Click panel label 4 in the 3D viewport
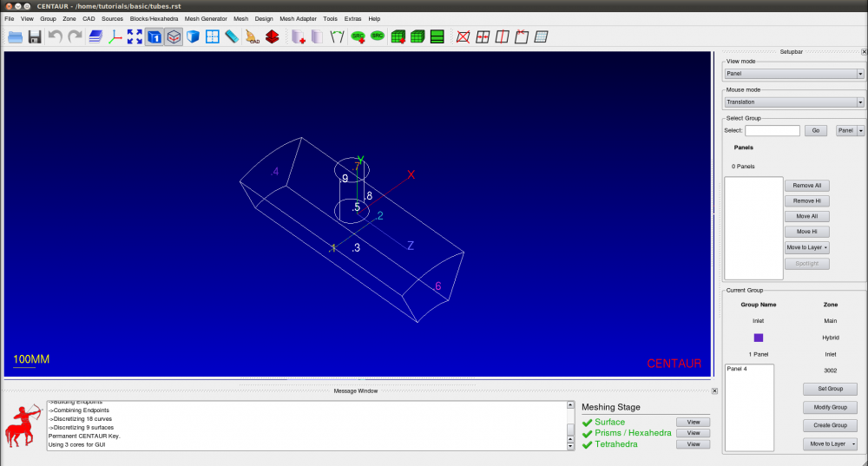 click(x=274, y=172)
